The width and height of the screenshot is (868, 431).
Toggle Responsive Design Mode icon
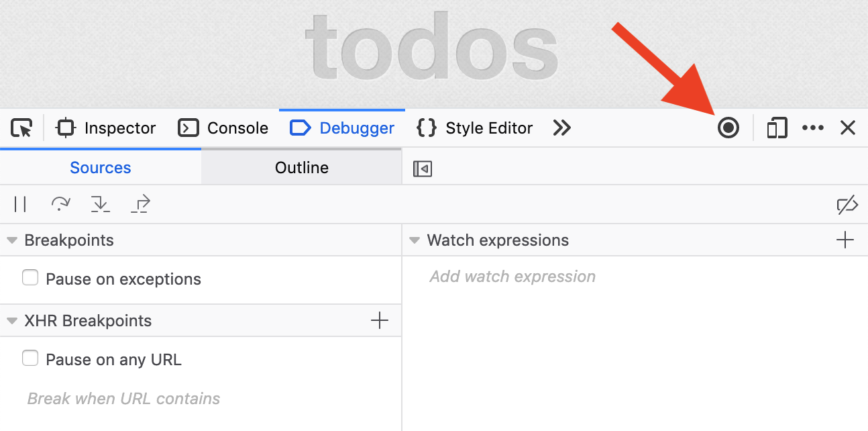(776, 128)
